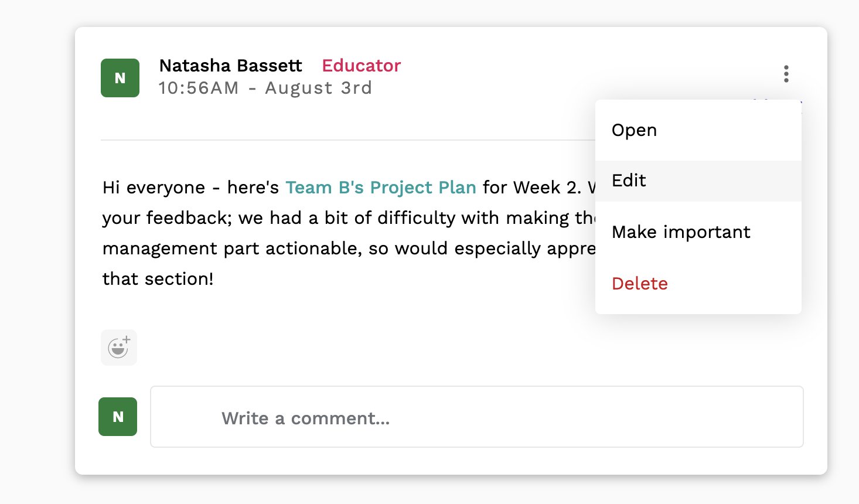Select Open from the post menu
This screenshot has width=859, height=504.
[x=698, y=130]
